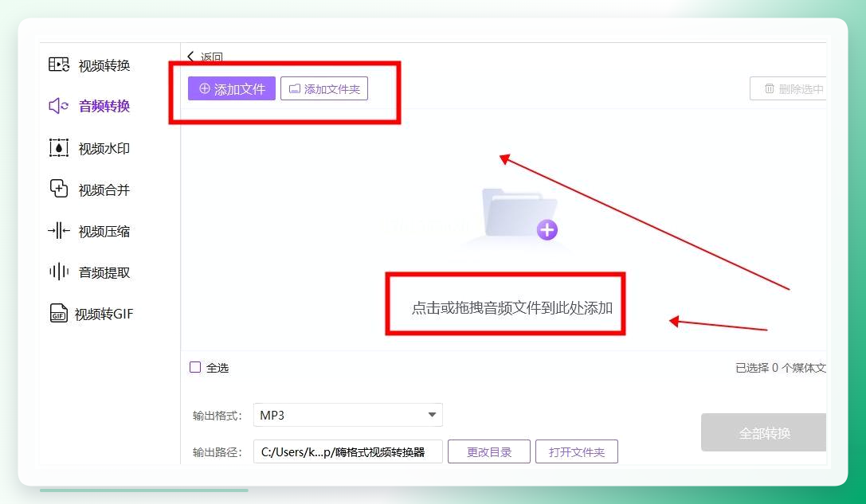Open 音频提取 from the sidebar

(x=89, y=272)
